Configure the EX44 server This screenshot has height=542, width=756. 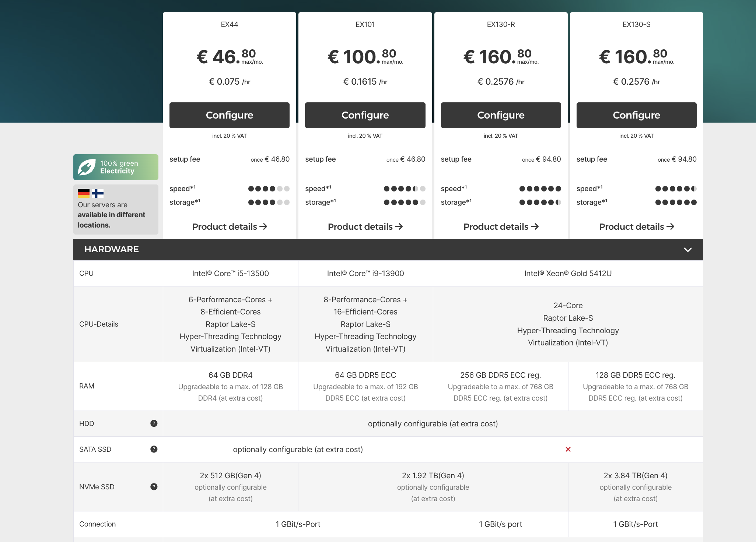[230, 115]
